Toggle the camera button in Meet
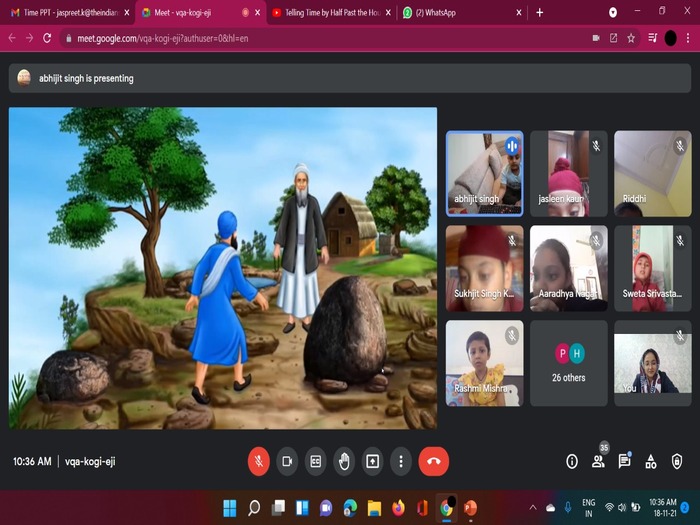 287,461
